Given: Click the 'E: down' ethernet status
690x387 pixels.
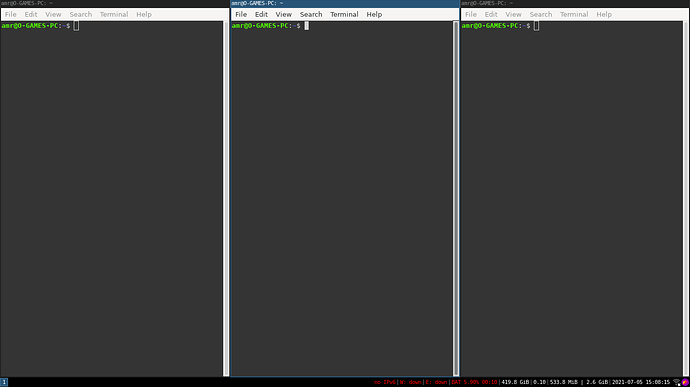Looking at the screenshot, I should (x=436, y=382).
